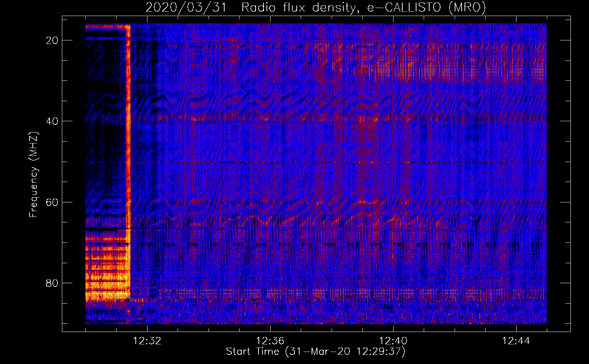Click the '40' frequency tick label

52,121
